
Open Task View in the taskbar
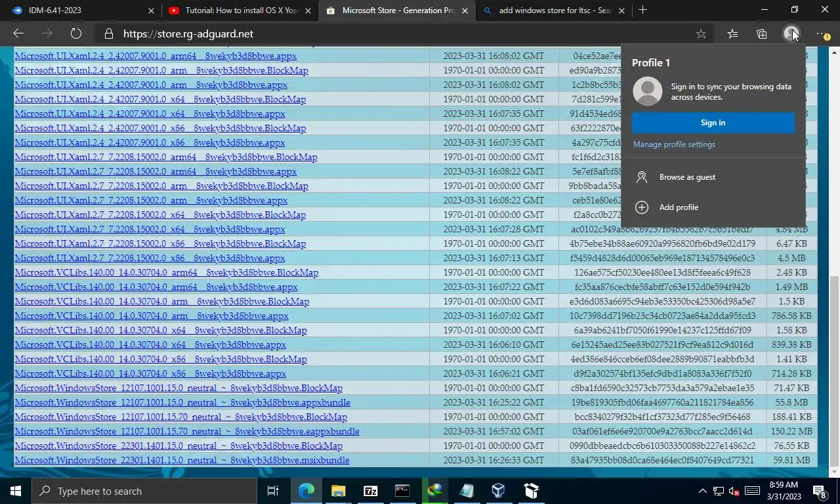(x=273, y=491)
